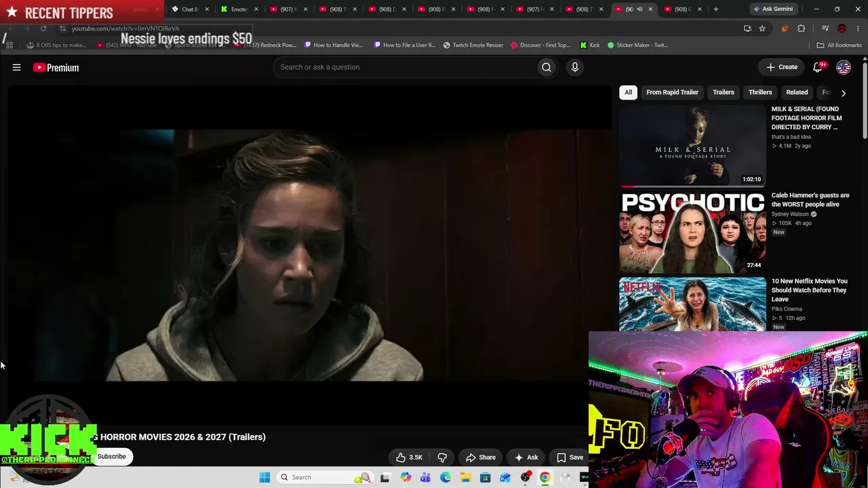868x488 pixels.
Task: Open the Kick bookmark
Action: tap(590, 45)
